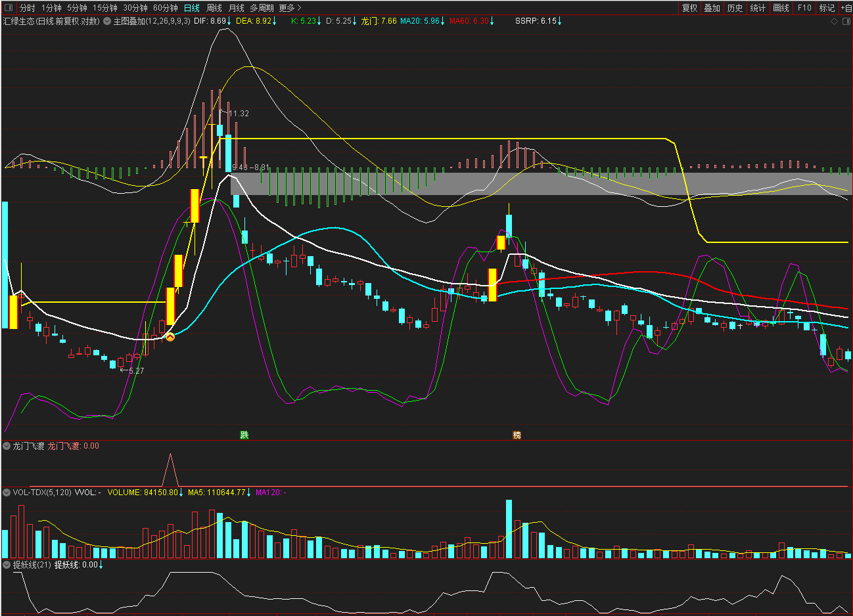Open the 龙门飞渡 indicator dropdown arrow
Viewport: 853px width, 616px height.
7,446
